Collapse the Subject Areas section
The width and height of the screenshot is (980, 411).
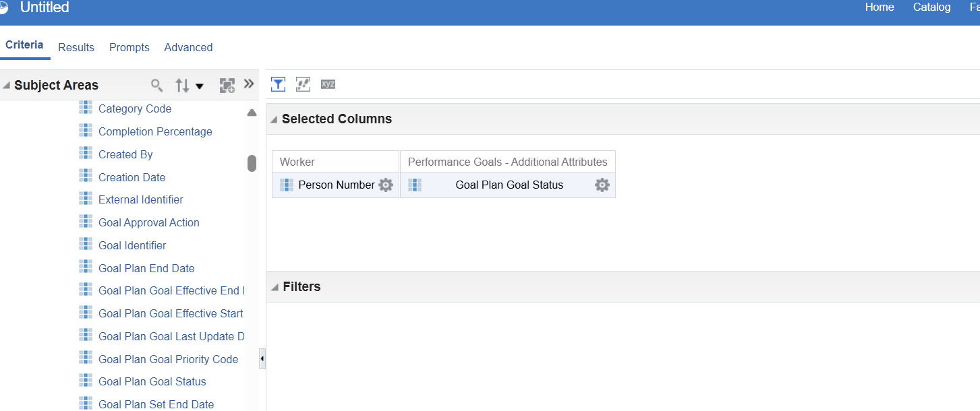coord(6,86)
